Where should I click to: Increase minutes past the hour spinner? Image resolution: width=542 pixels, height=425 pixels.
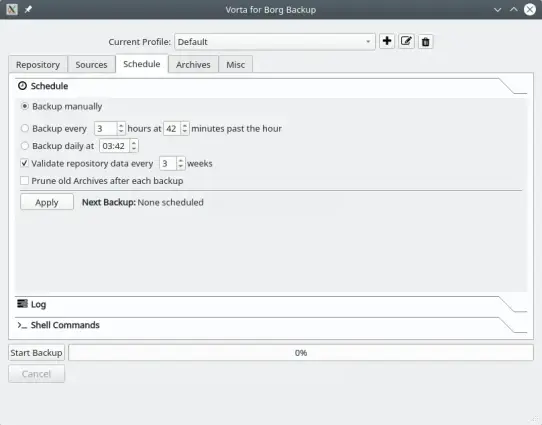click(185, 125)
